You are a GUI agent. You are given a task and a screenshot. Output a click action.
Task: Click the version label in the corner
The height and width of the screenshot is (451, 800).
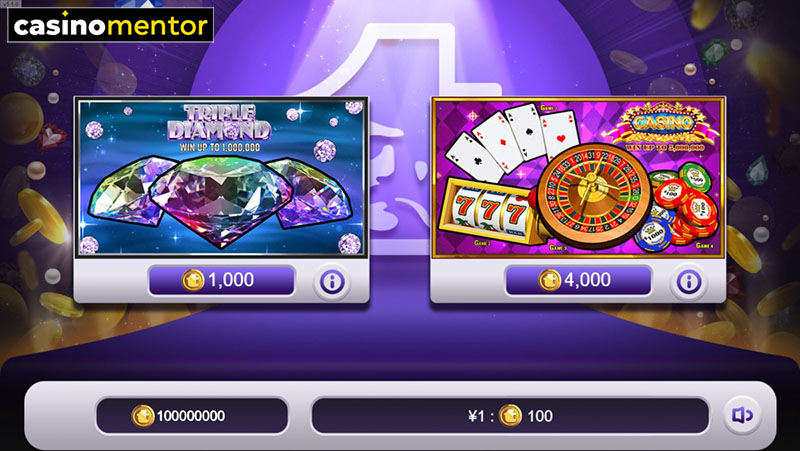point(10,3)
